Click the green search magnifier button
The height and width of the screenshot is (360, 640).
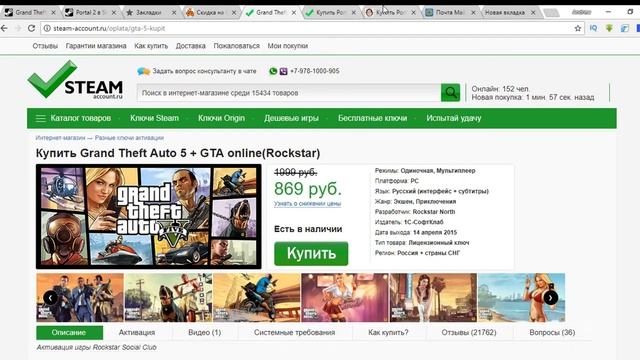[451, 93]
